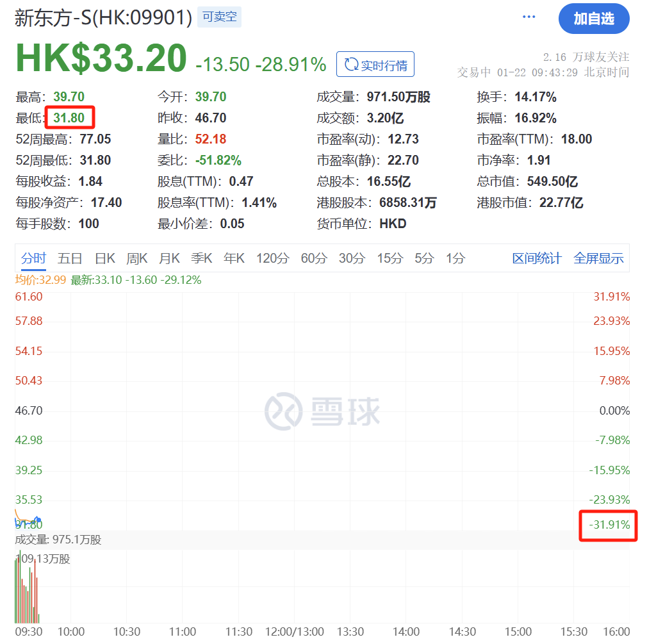Image resolution: width=656 pixels, height=644 pixels.
Task: Select 月K chart tab
Action: pos(169,258)
